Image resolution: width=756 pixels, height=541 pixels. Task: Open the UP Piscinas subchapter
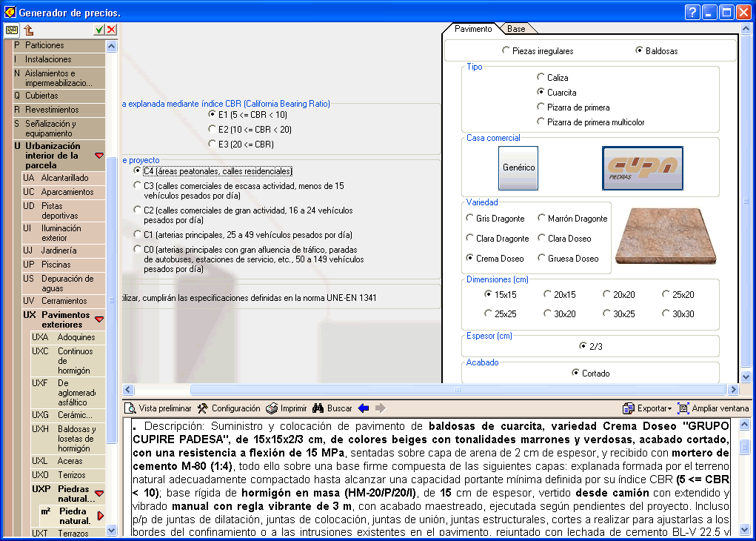click(63, 265)
